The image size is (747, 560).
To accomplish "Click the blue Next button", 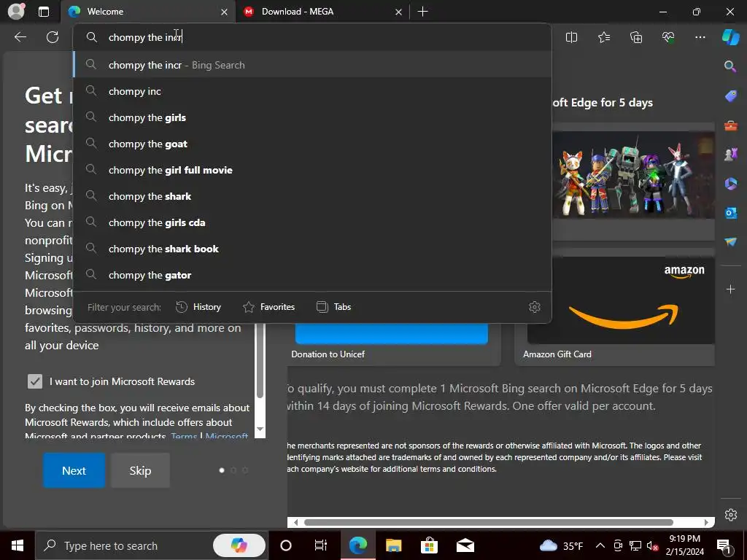I will point(74,470).
